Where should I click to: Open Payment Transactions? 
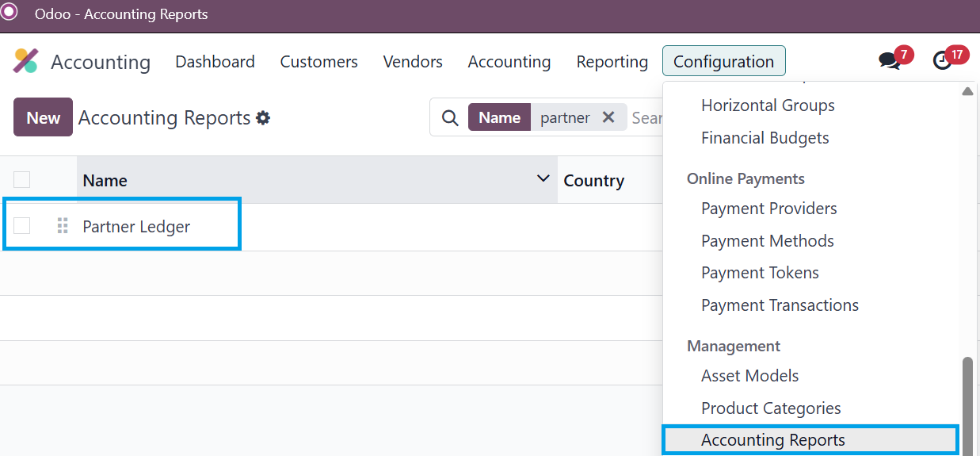point(780,305)
